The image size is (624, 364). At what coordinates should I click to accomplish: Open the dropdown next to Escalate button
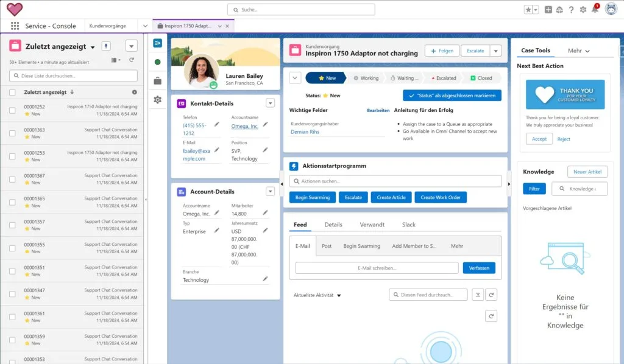496,51
